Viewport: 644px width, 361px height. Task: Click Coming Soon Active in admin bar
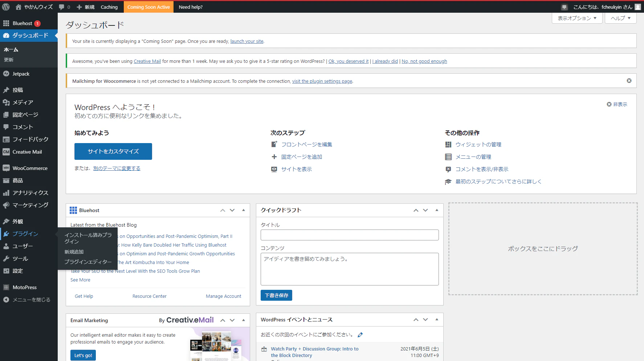(148, 7)
